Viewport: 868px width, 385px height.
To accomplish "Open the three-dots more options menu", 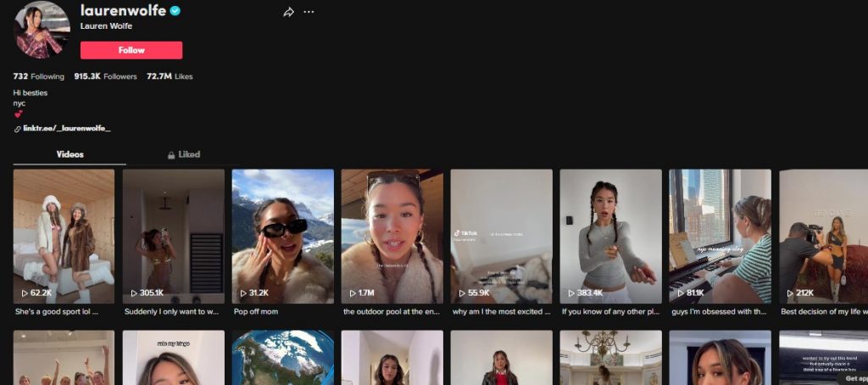I will click(x=309, y=12).
